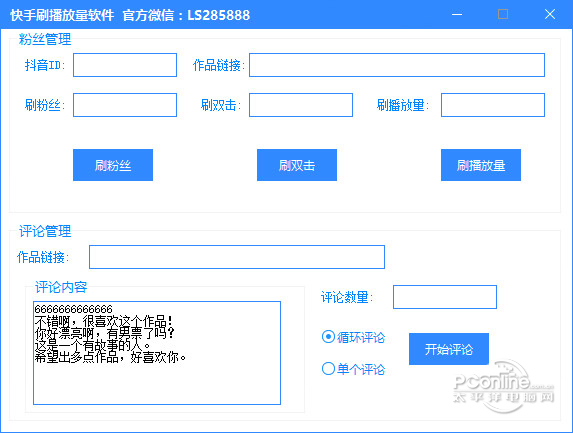Click the blue 刷播放量 button
Screen dimensions: 573x433
point(481,165)
